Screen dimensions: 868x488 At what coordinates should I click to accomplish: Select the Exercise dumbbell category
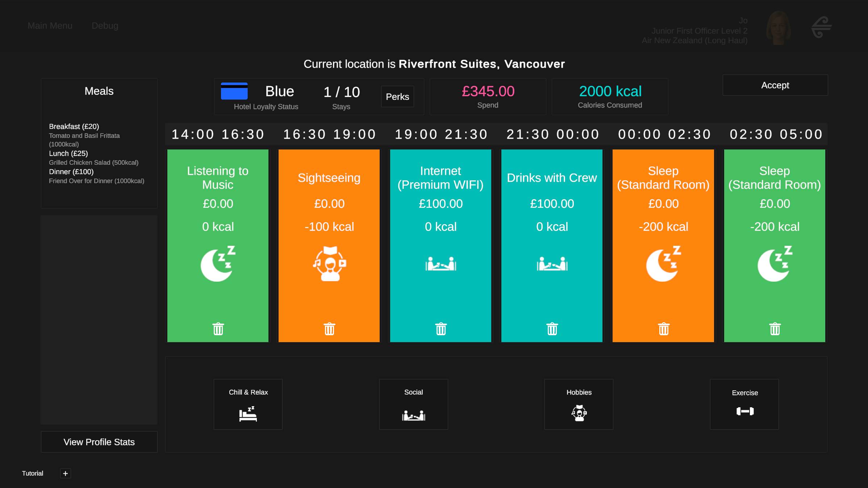pos(744,404)
